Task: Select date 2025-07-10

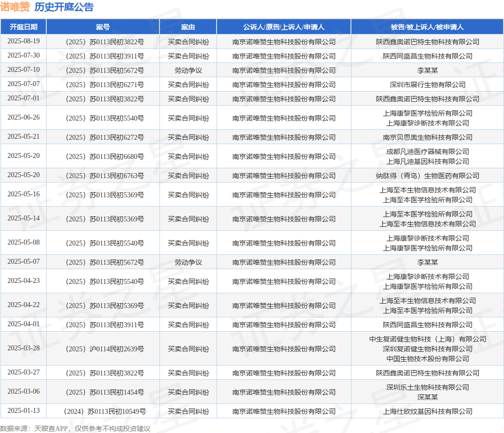Action: pos(24,69)
